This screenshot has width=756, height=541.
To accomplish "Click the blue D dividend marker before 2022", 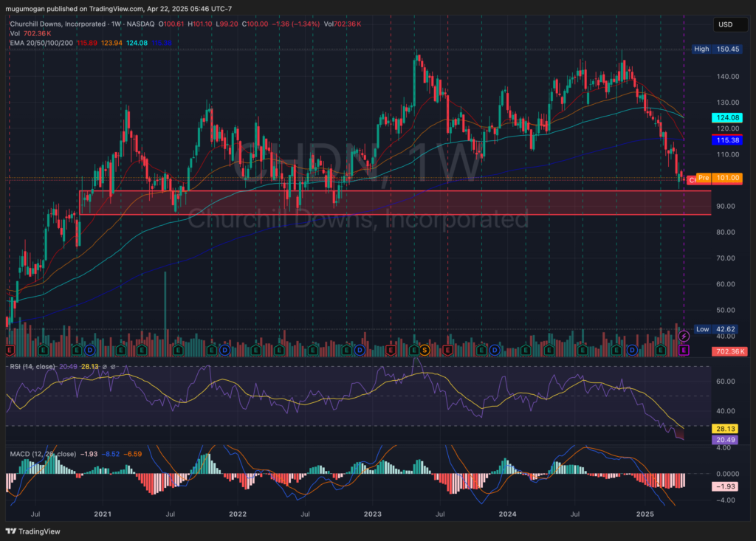I will pos(224,350).
